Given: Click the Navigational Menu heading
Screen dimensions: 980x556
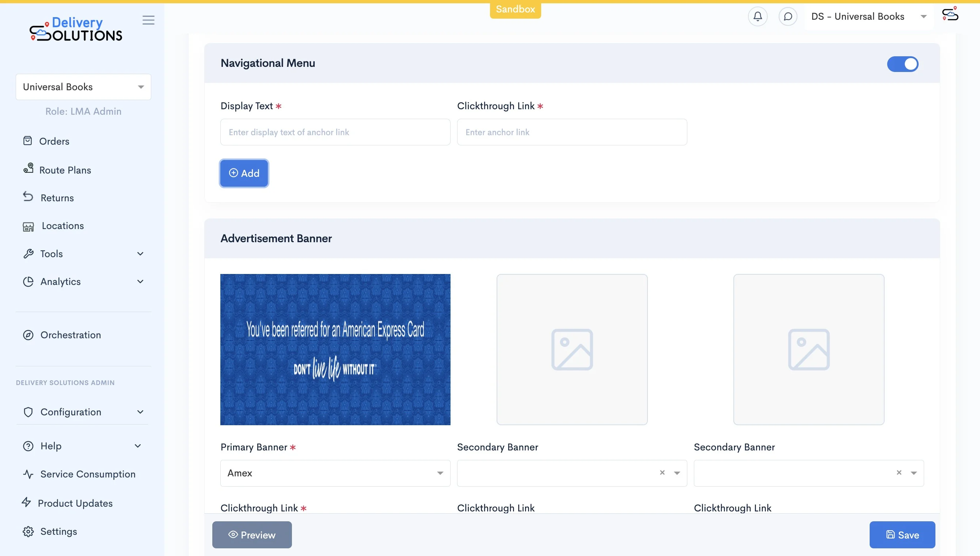Looking at the screenshot, I should pos(268,63).
